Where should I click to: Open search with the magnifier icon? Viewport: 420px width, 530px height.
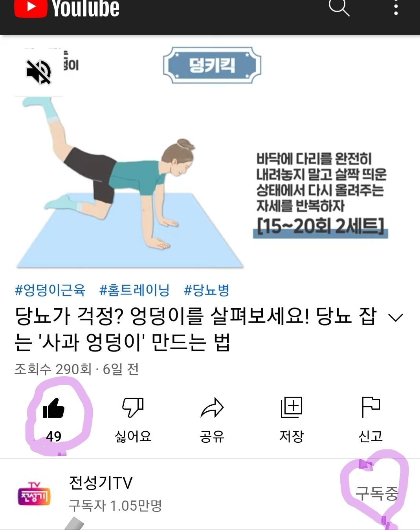339,7
